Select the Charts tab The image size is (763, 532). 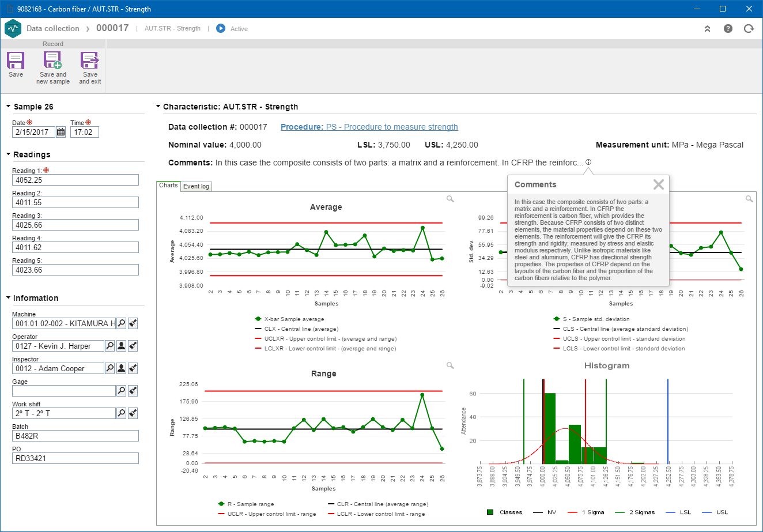click(168, 186)
